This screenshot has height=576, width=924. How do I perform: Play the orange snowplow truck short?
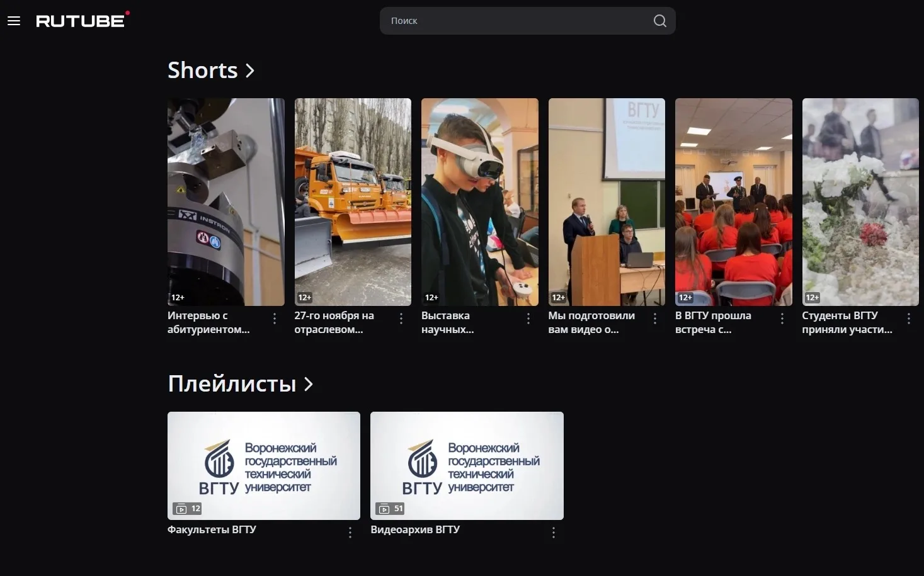353,201
